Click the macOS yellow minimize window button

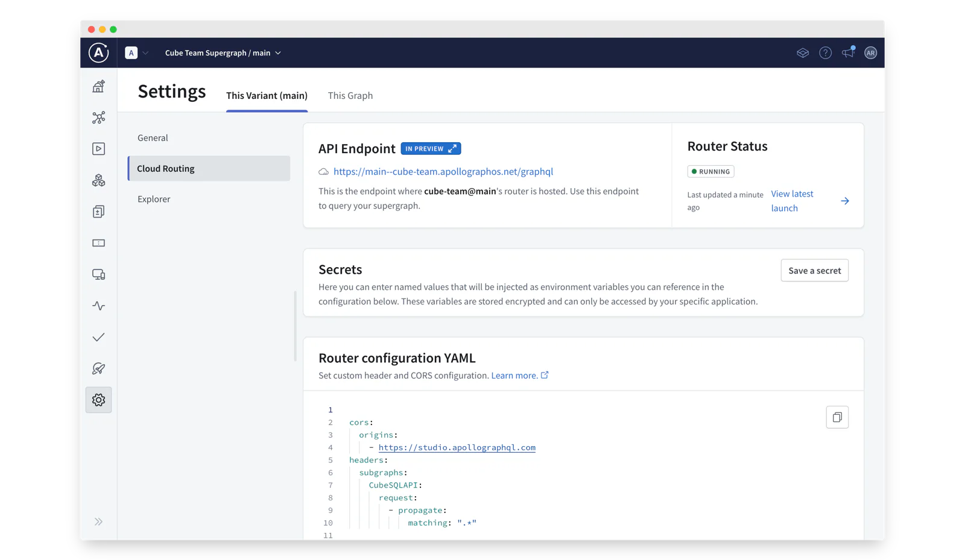(103, 30)
